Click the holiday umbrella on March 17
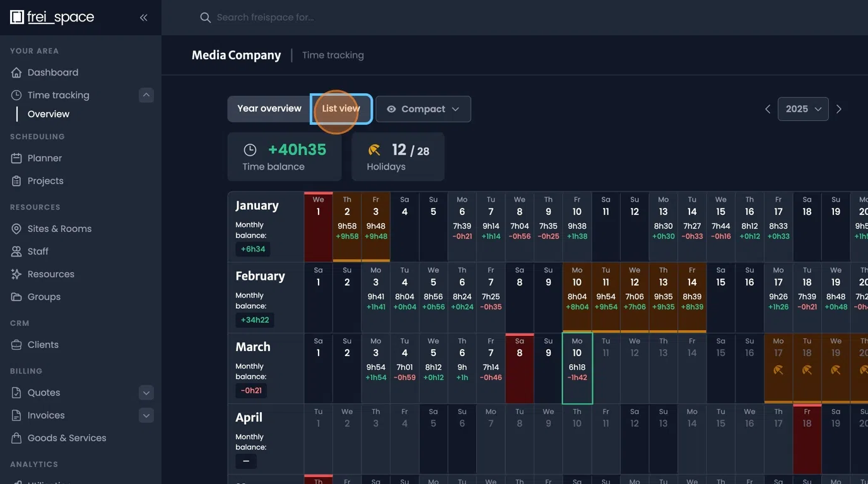This screenshot has height=484, width=868. [778, 370]
